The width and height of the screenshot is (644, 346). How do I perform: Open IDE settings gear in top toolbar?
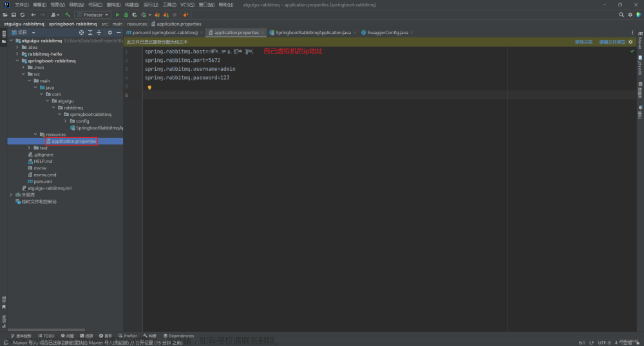click(630, 15)
